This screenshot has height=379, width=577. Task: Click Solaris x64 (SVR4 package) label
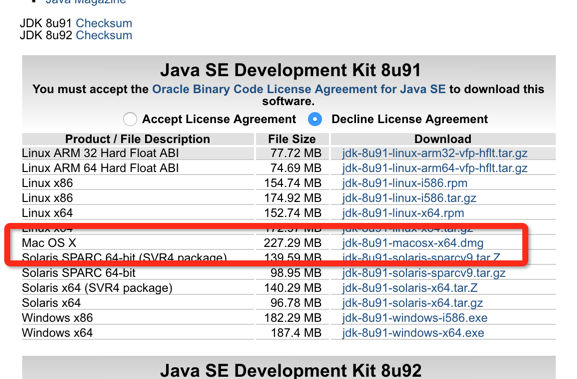97,288
